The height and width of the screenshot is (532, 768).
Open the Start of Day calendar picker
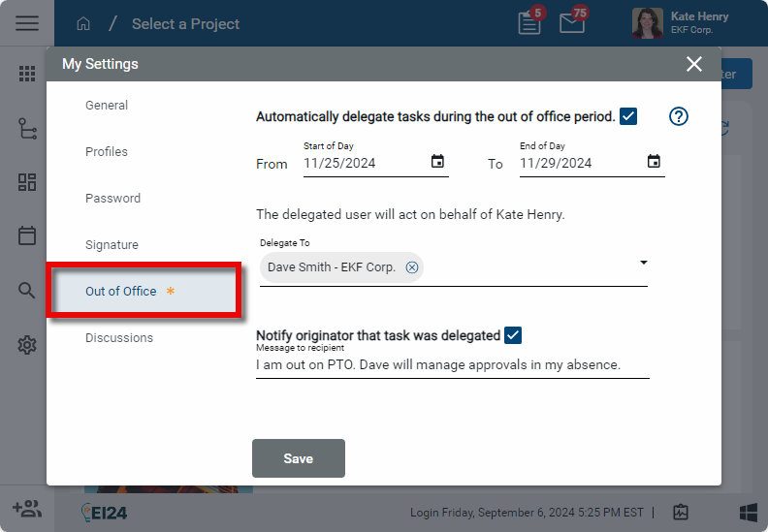437,162
